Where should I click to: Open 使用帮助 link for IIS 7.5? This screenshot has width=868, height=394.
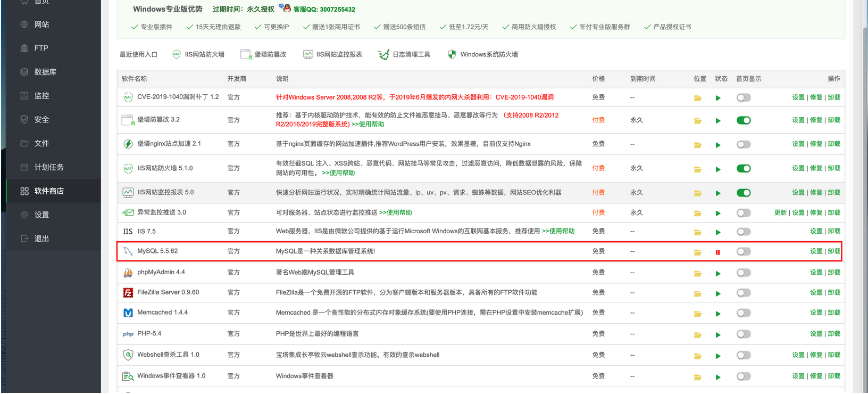pyautogui.click(x=558, y=231)
